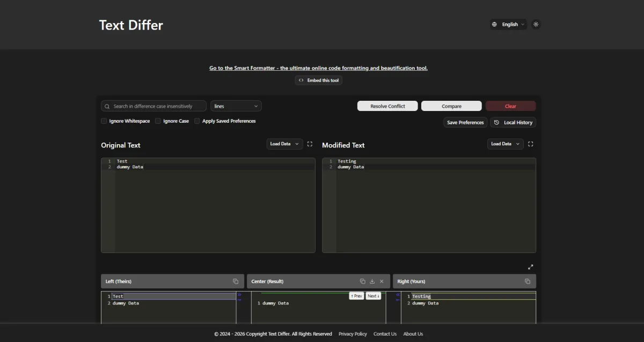Enable the Ignore Case checkbox

[158, 121]
